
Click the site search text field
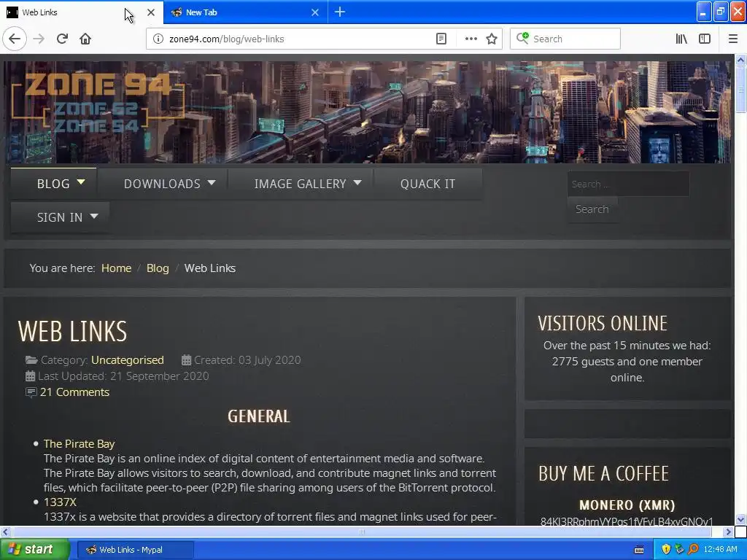(628, 184)
